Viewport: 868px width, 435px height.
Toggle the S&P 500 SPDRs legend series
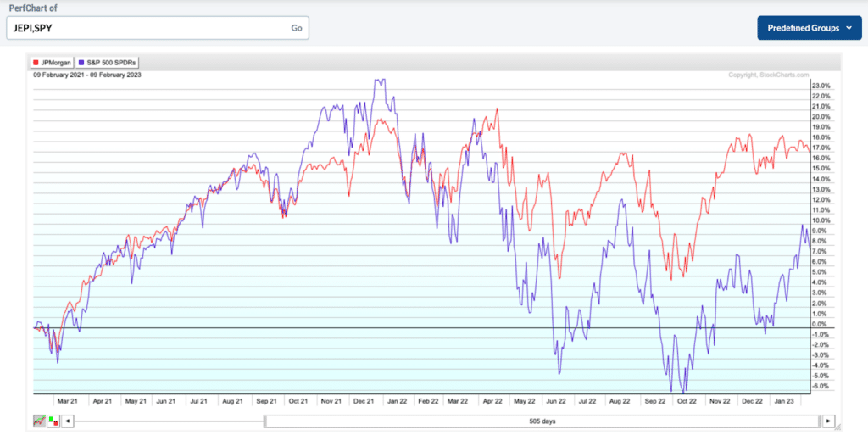108,63
